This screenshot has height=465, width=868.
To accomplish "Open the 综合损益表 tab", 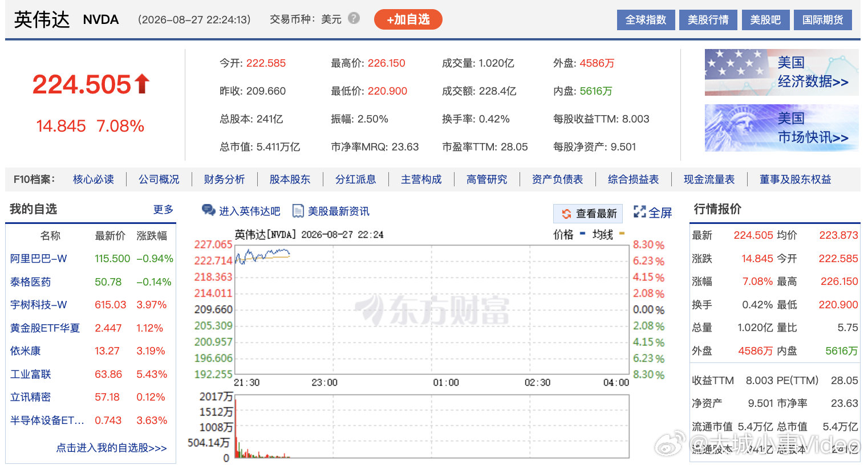I will point(634,180).
